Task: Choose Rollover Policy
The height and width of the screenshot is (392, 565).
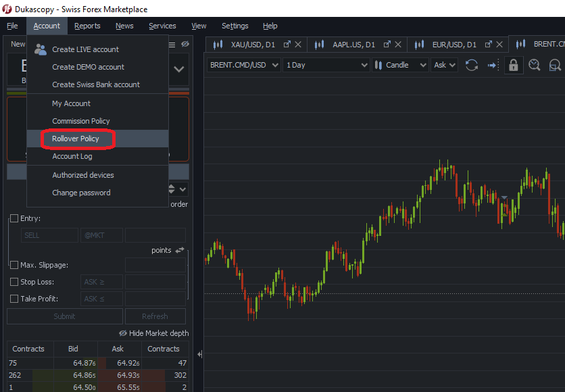Action: point(97,139)
